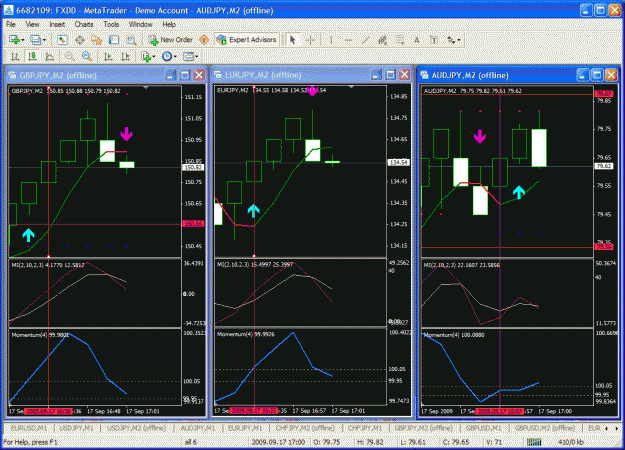Switch to candlestick chart mode
The height and width of the screenshot is (450, 625).
32,57
